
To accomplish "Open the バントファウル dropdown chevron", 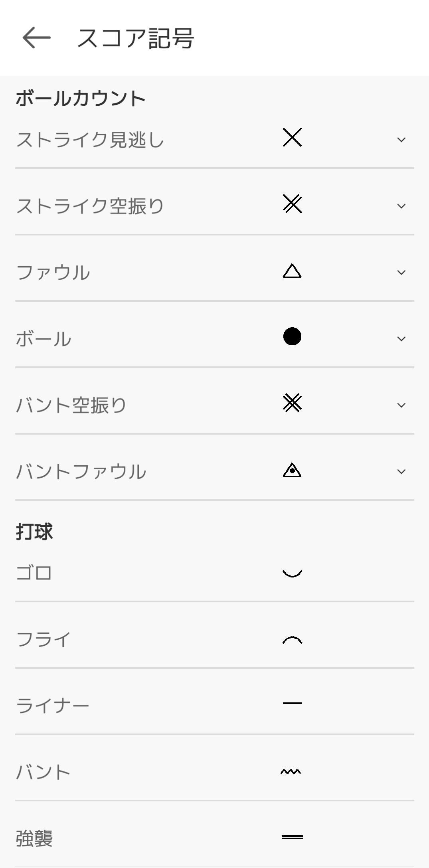I will tap(401, 471).
